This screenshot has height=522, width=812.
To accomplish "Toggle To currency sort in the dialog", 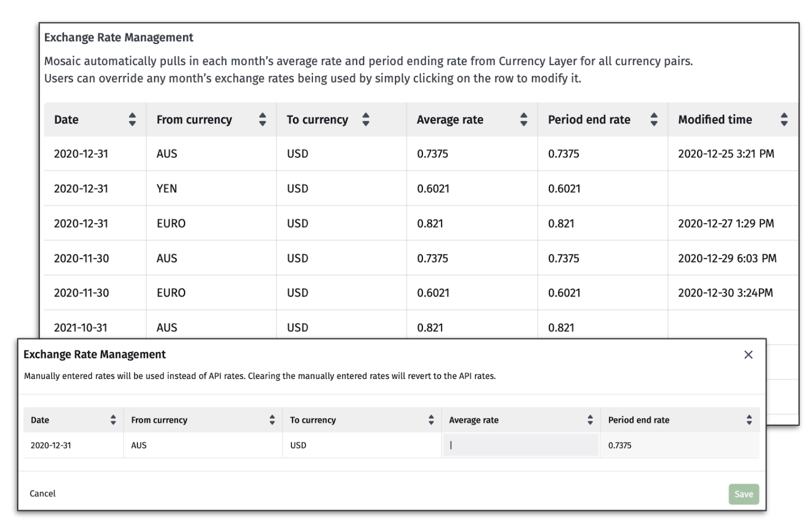I will click(430, 420).
